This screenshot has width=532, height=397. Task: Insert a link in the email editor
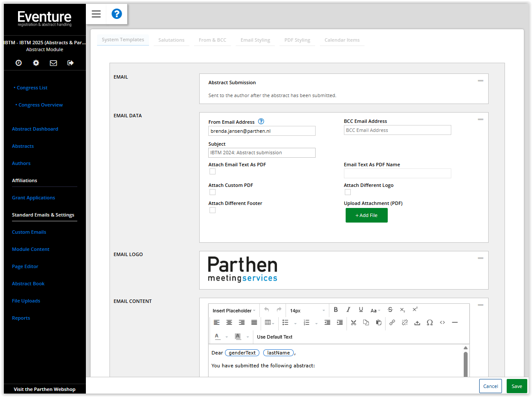[x=392, y=323]
